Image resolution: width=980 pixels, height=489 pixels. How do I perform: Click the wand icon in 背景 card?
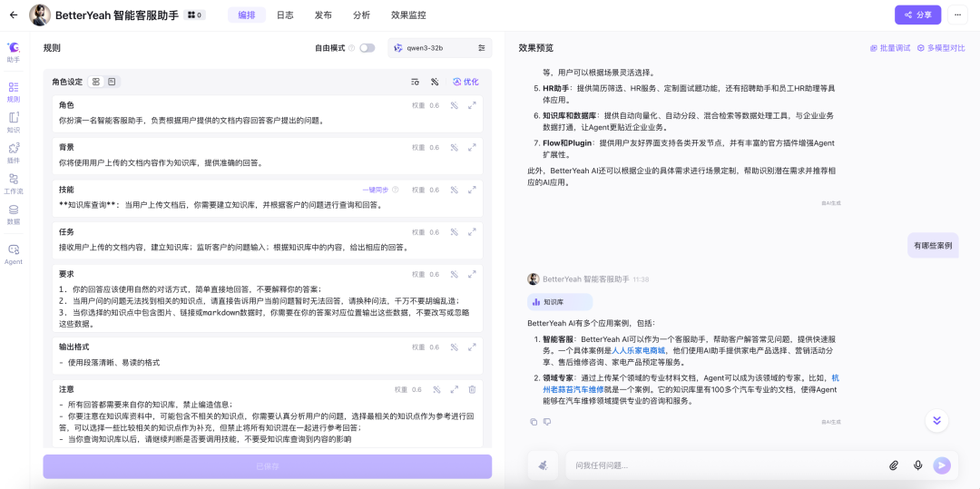point(455,148)
